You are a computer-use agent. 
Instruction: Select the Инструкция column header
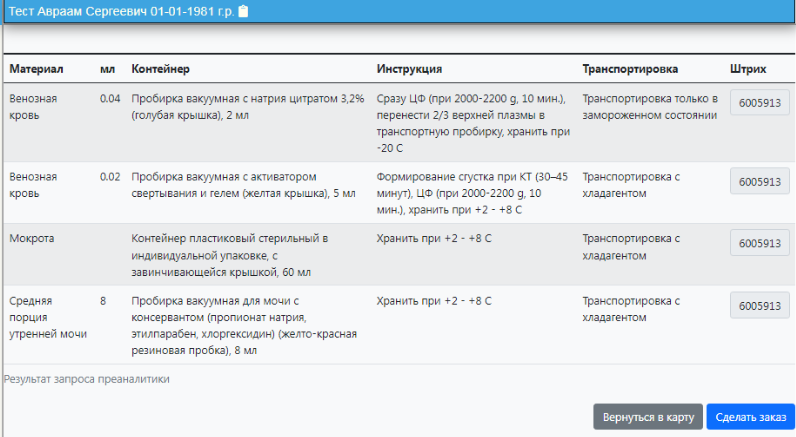(x=409, y=69)
